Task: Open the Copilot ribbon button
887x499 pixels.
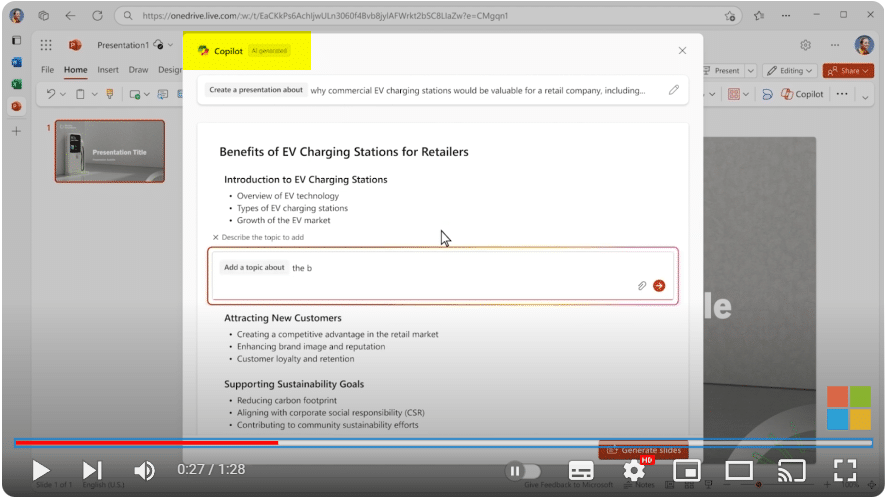Action: click(802, 94)
